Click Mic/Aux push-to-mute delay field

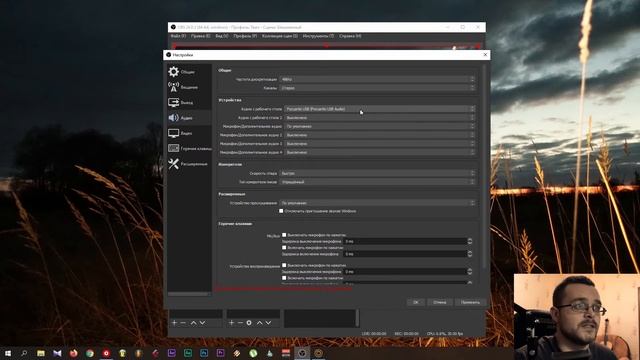click(x=405, y=241)
